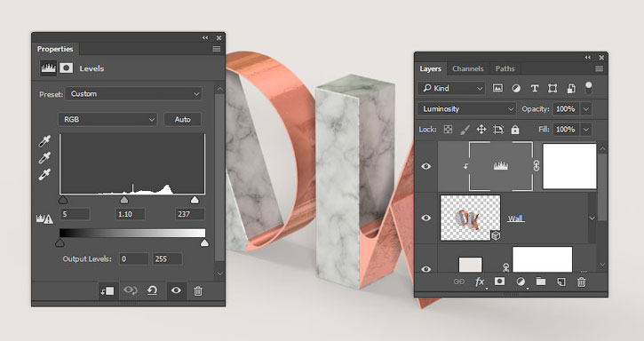Collapse the Properties panel with double arrows
644x341 pixels.
pos(205,38)
